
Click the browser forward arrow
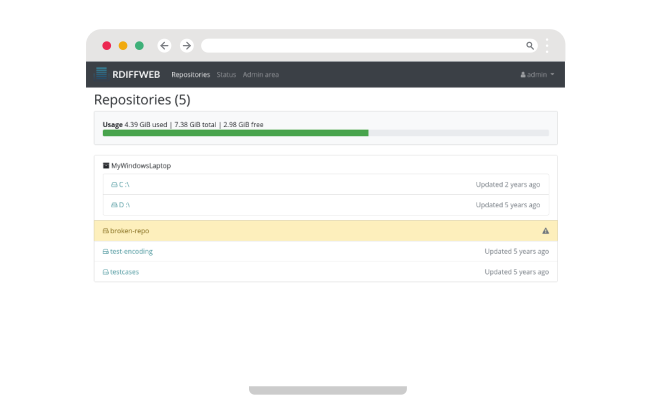coord(186,45)
